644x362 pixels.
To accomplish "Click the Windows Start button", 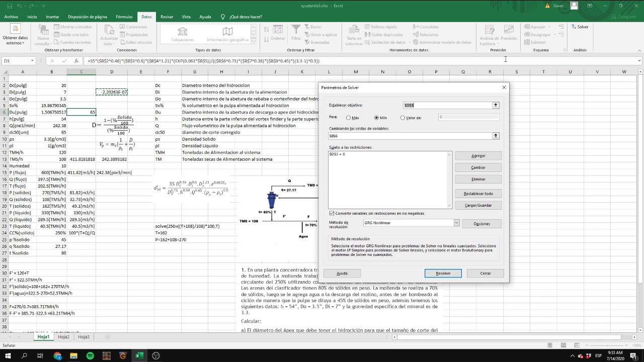I will [8, 356].
